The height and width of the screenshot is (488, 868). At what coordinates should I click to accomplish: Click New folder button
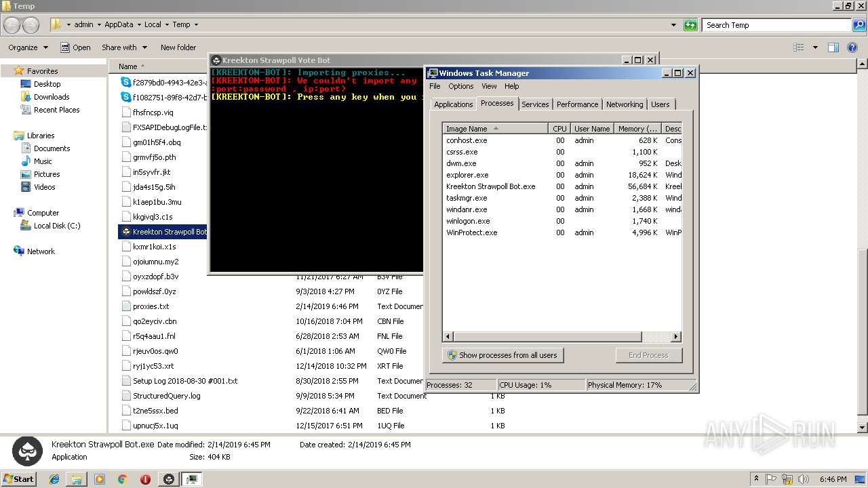178,47
